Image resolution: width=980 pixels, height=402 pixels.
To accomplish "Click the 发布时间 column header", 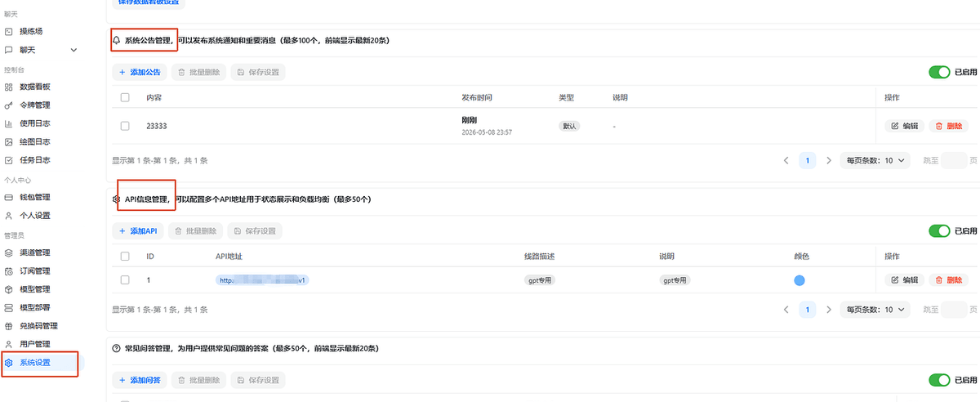I will click(x=477, y=97).
